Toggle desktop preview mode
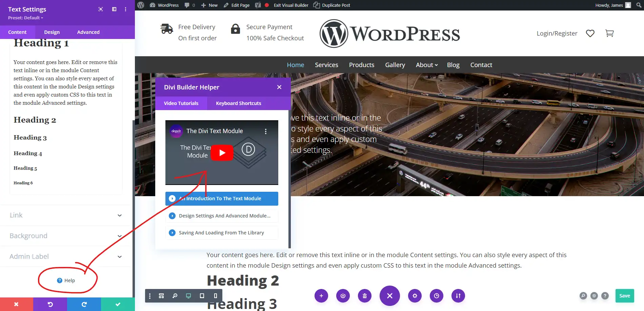The height and width of the screenshot is (311, 644). click(x=188, y=296)
